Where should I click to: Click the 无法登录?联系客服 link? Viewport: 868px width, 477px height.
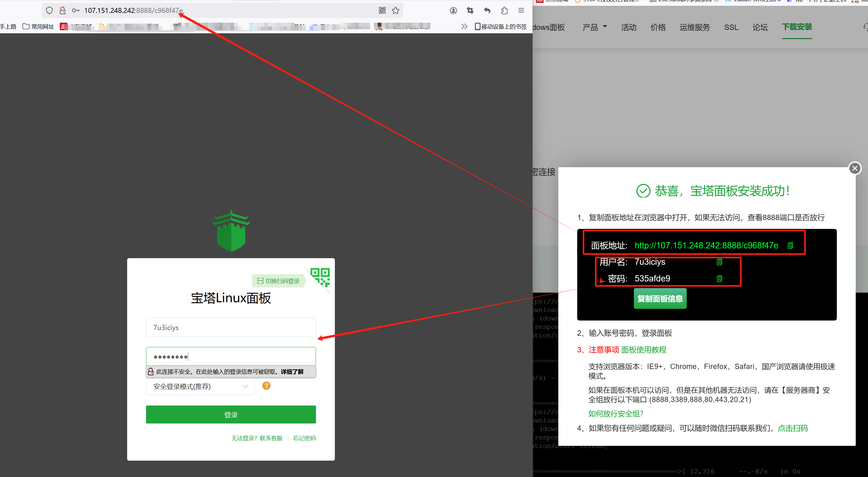click(x=257, y=438)
